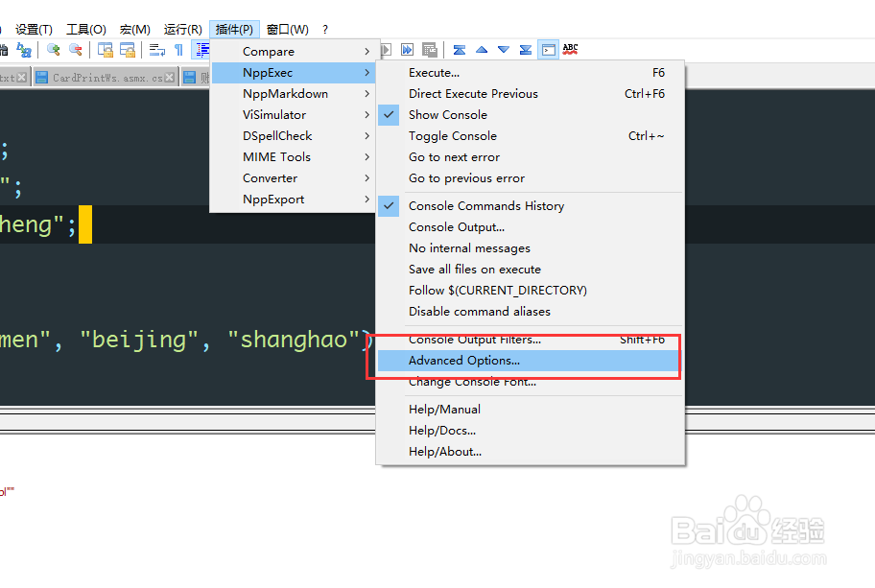
Task: Click the go to previous error triangle icon
Action: pyautogui.click(x=482, y=49)
